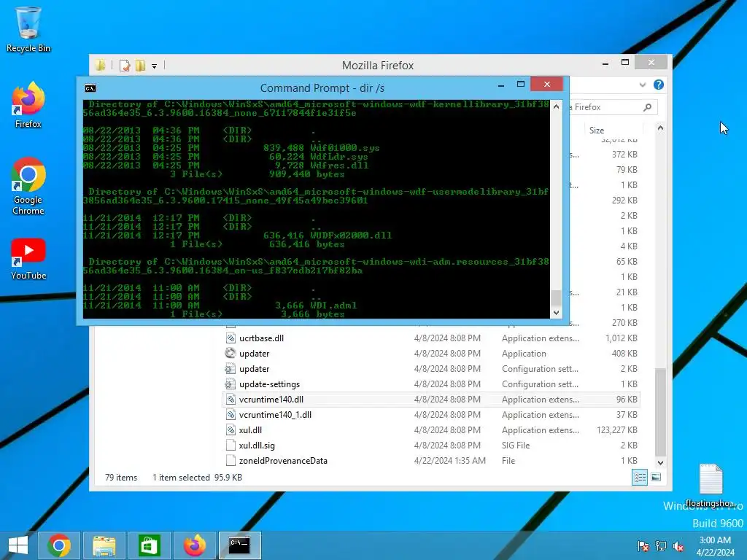Click the 4/22/2024 1:35 AM date cell
747x560 pixels.
pyautogui.click(x=449, y=461)
